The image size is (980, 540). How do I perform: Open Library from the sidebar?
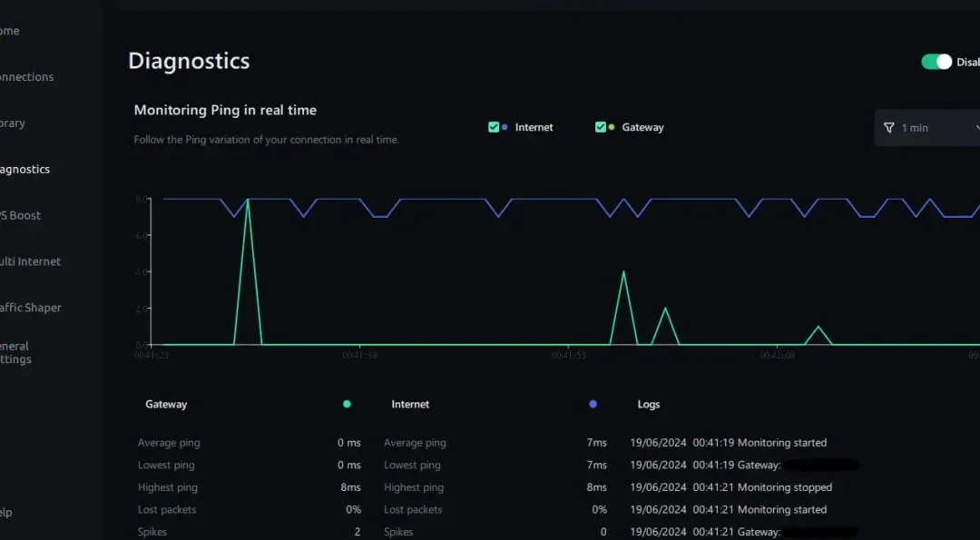[13, 123]
